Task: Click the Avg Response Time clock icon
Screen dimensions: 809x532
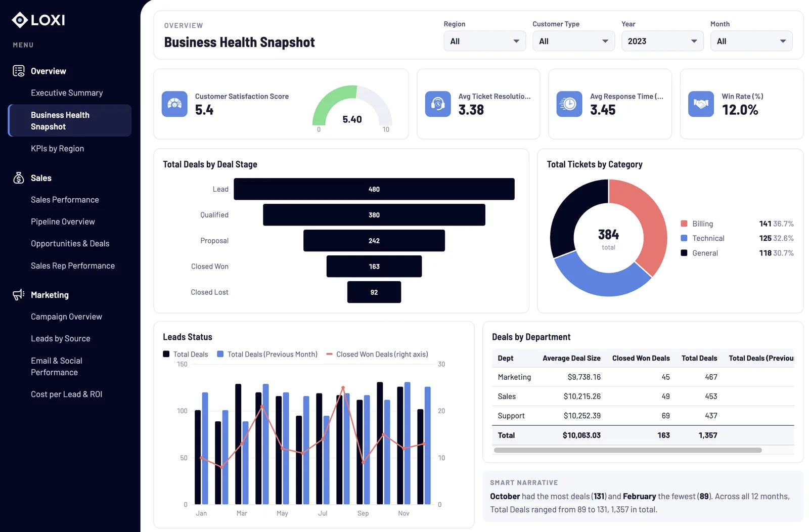Action: click(x=569, y=104)
